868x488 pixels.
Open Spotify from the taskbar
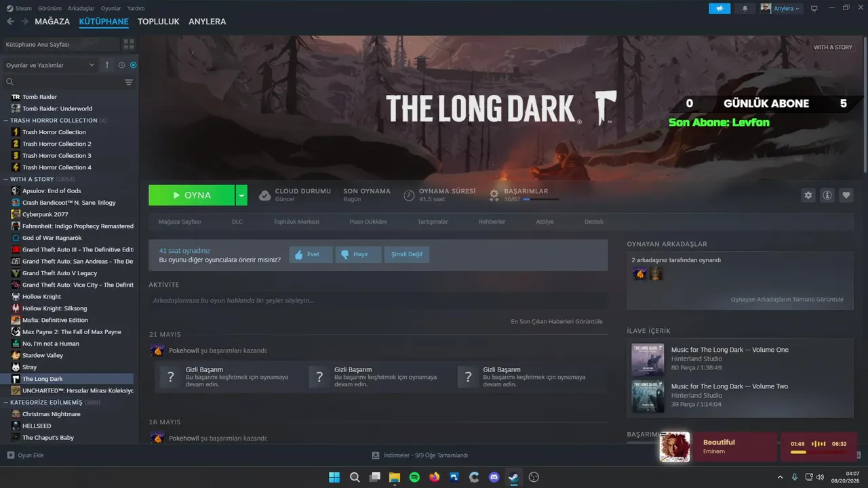pos(414,477)
